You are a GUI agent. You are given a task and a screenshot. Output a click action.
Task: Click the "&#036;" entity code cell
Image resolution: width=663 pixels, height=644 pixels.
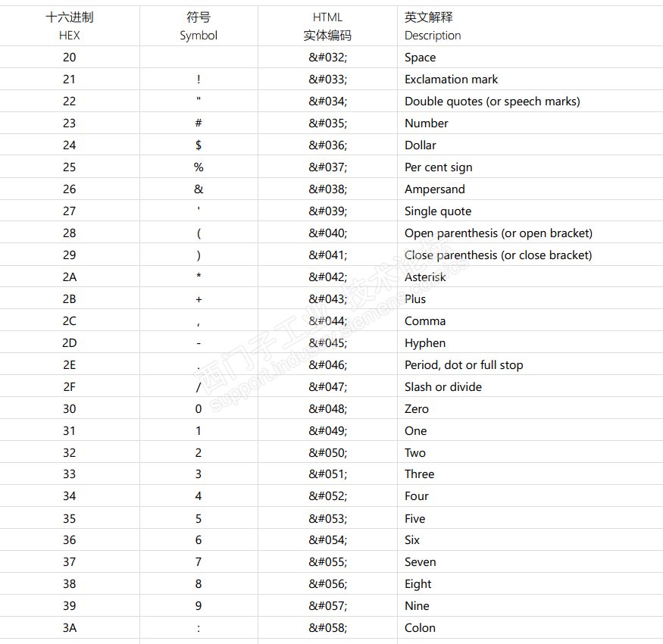tap(327, 145)
